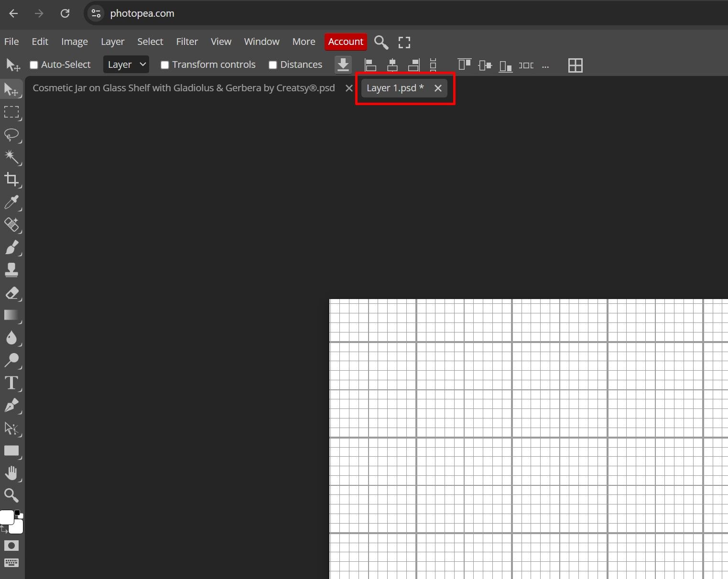Click the grid arrangement icon
Image resolution: width=728 pixels, height=579 pixels.
click(576, 65)
